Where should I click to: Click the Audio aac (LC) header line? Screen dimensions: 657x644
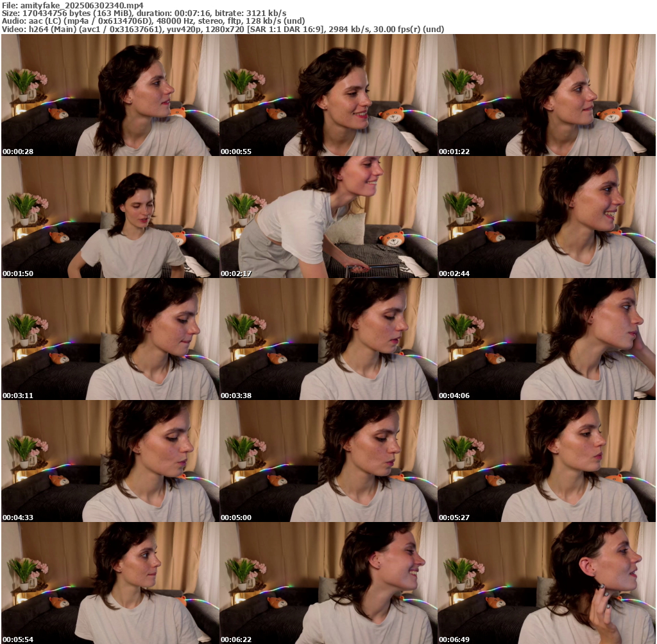pyautogui.click(x=153, y=21)
